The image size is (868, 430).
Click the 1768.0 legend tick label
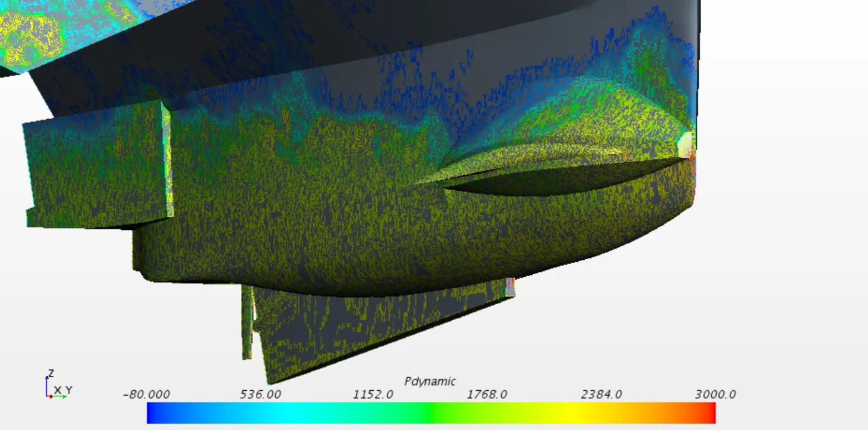488,394
